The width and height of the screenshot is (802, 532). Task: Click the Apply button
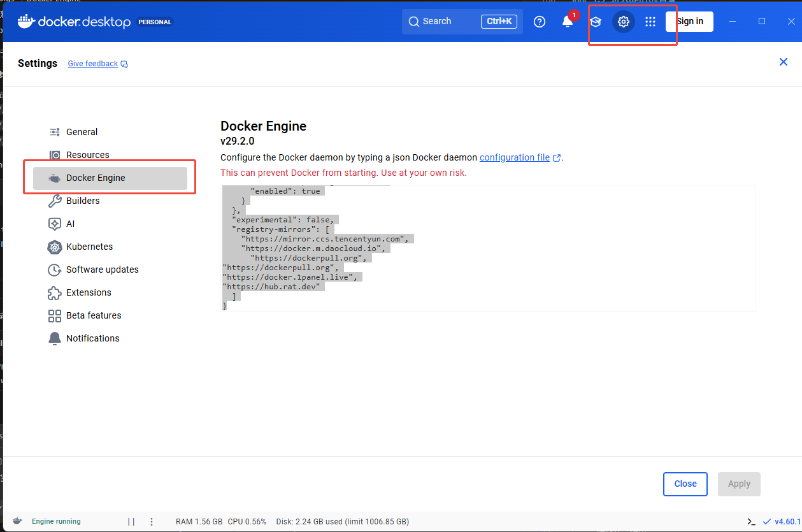[x=739, y=484]
